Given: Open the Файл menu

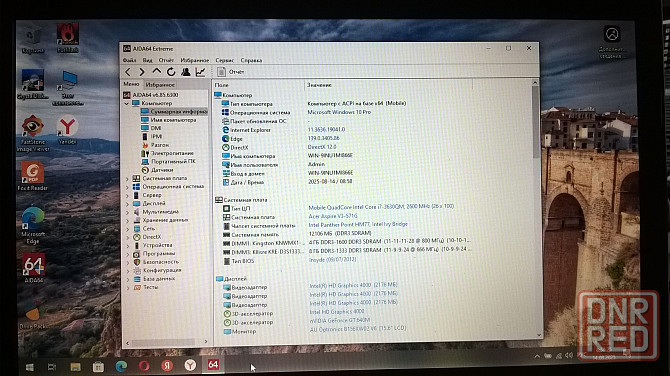Looking at the screenshot, I should [129, 60].
